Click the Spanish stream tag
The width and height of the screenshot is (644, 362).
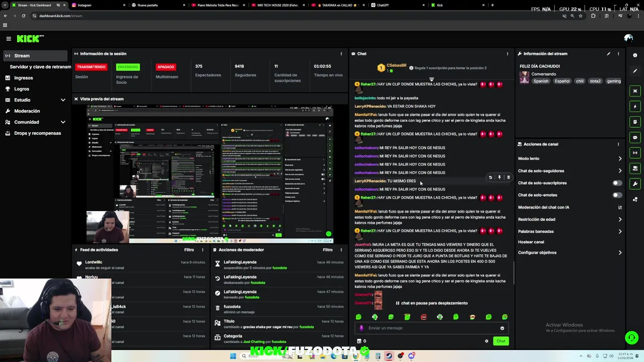click(x=541, y=81)
